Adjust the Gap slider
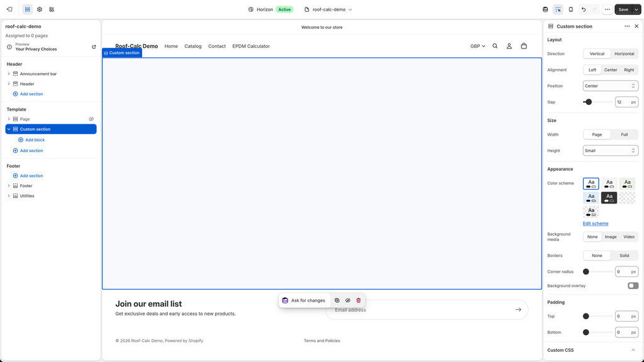644x362 pixels. pyautogui.click(x=589, y=102)
